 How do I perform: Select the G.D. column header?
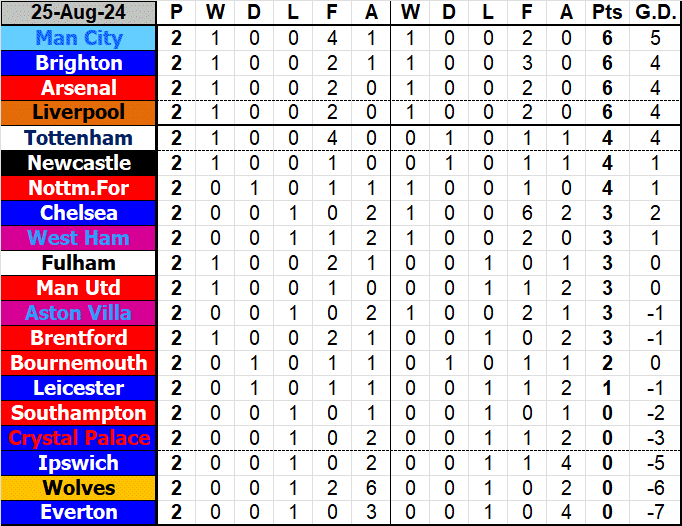[654, 13]
